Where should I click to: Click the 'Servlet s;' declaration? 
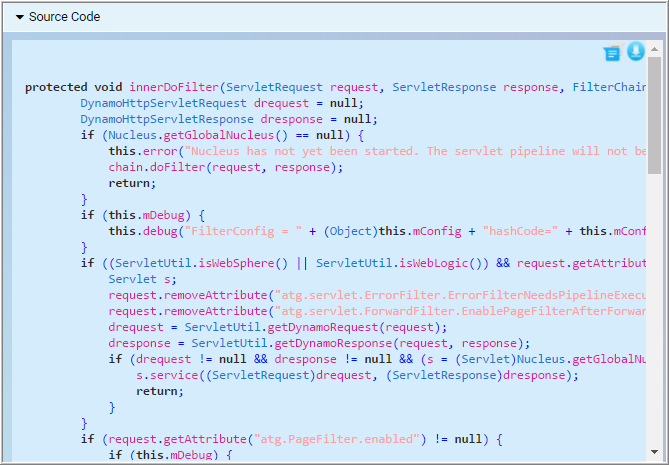pos(143,279)
